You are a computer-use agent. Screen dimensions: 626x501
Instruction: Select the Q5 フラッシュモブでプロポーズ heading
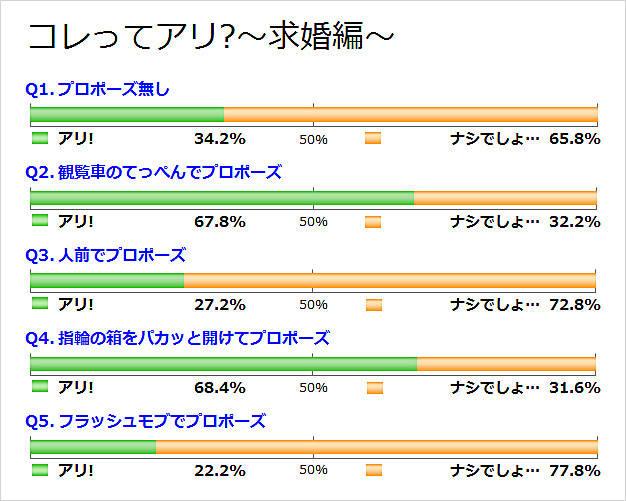146,421
